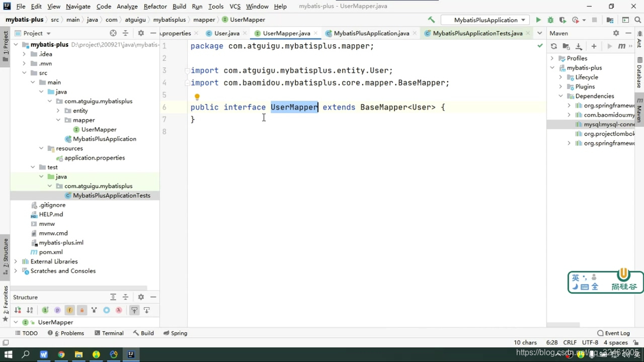The height and width of the screenshot is (362, 644).
Task: Click UTF-8 encoding in status bar
Action: tap(590, 342)
